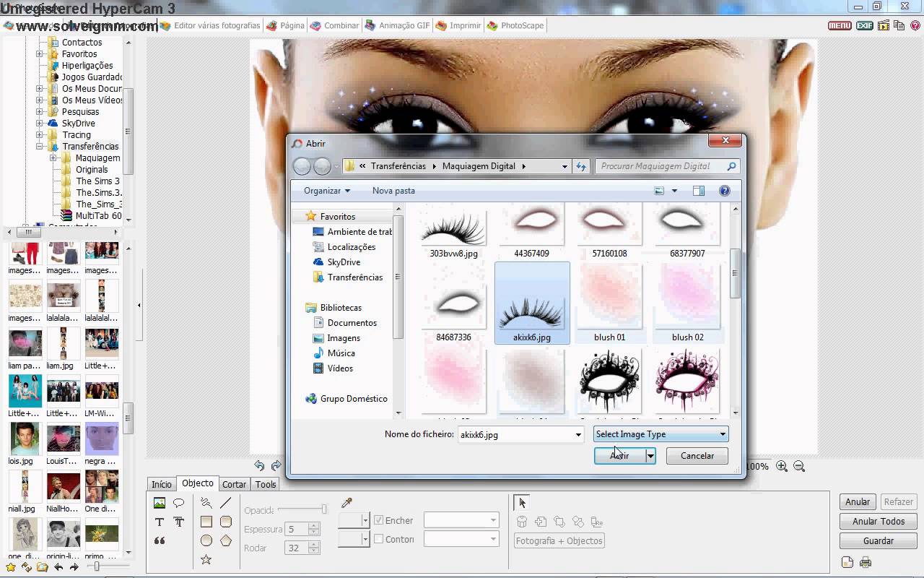Select the insert photo object icon
924x578 pixels.
tap(160, 503)
